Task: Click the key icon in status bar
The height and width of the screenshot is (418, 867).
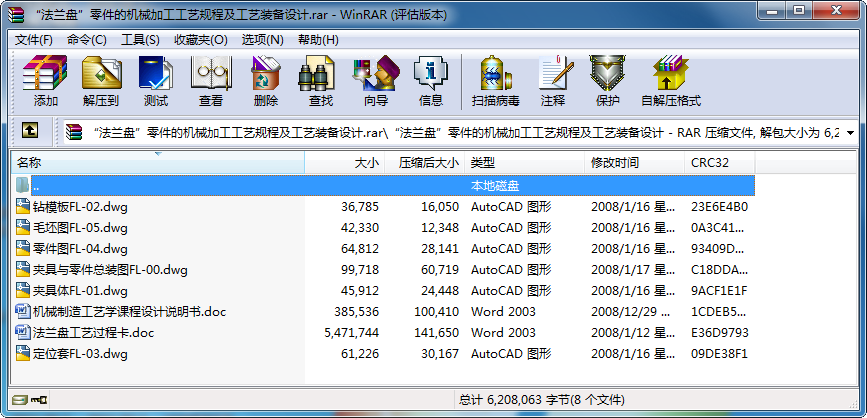Action: pyautogui.click(x=39, y=399)
